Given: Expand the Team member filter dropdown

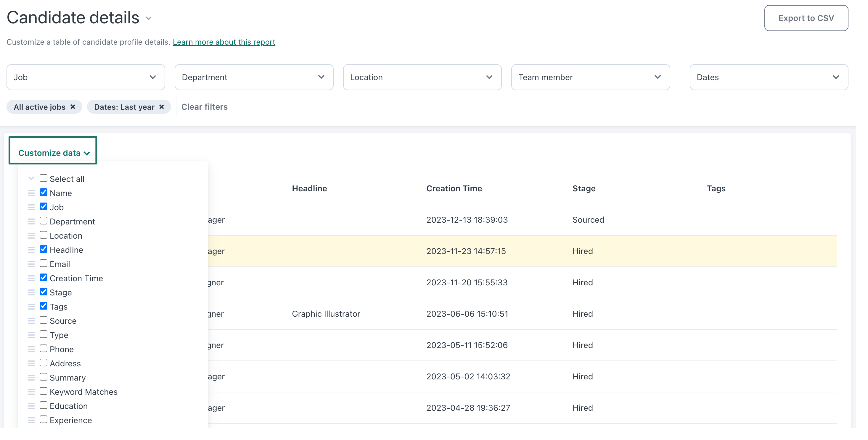Looking at the screenshot, I should [x=590, y=77].
